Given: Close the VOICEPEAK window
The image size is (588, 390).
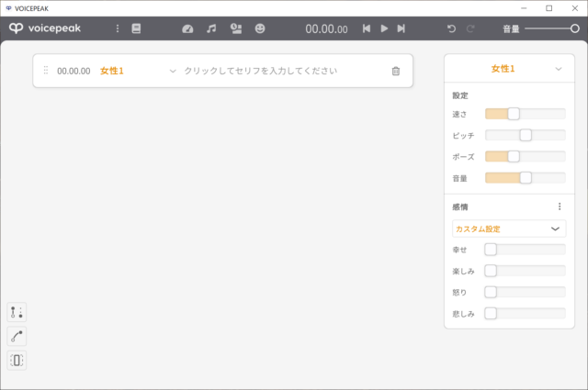Looking at the screenshot, I should click(x=575, y=8).
